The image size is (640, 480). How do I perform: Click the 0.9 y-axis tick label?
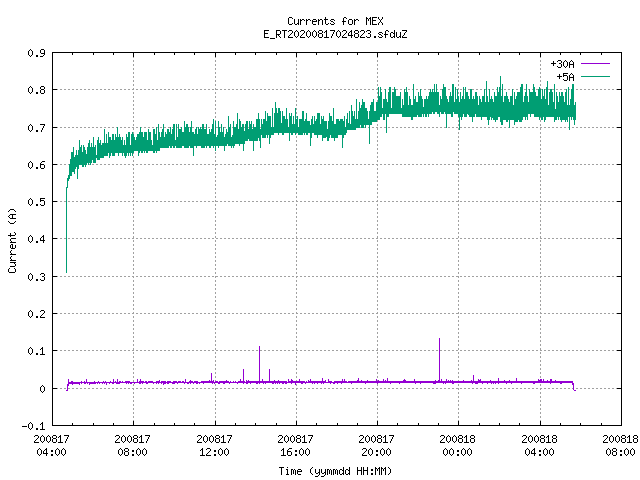pyautogui.click(x=36, y=53)
